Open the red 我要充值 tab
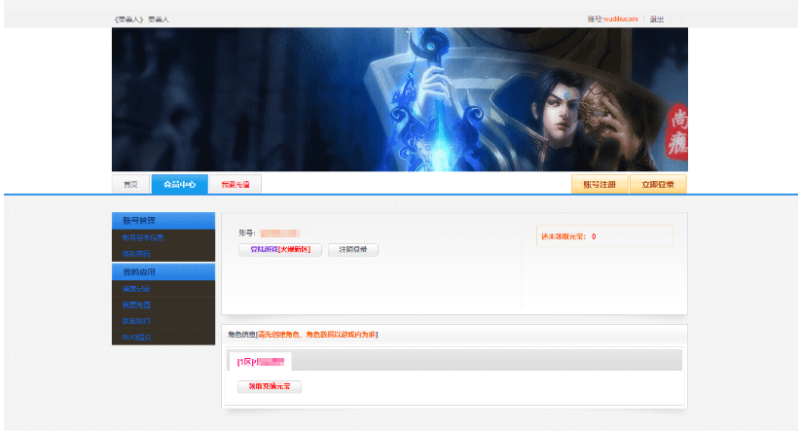Screen dimensions: 800x431 tap(235, 184)
